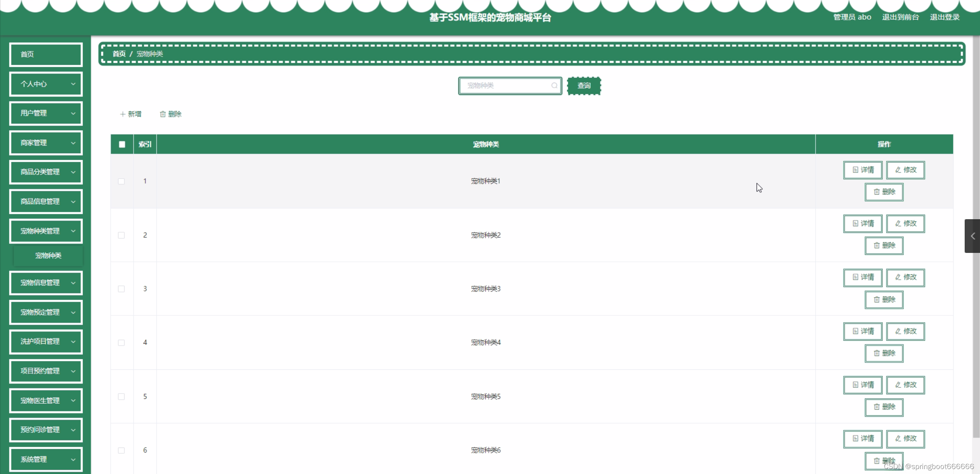Image resolution: width=980 pixels, height=474 pixels.
Task: Expand the dark side panel arrow at right edge
Action: click(x=972, y=236)
